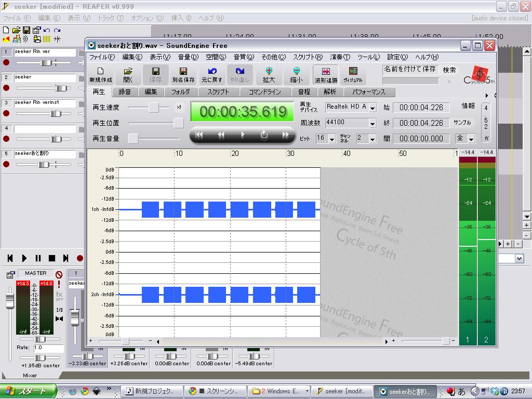Viewport: 532px width, 399px height.
Task: Open the 空間(S) menu in SoundEngine
Action: (x=216, y=57)
